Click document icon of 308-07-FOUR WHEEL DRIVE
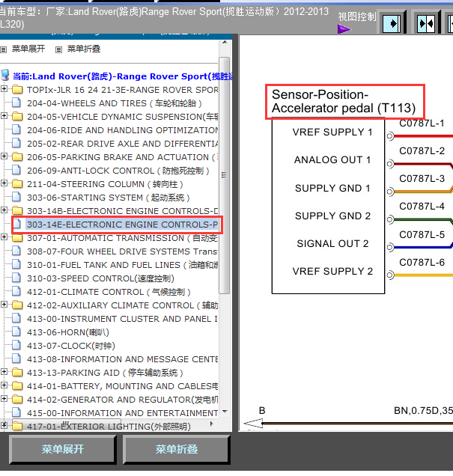Image resolution: width=453 pixels, height=476 pixels. pyautogui.click(x=16, y=251)
